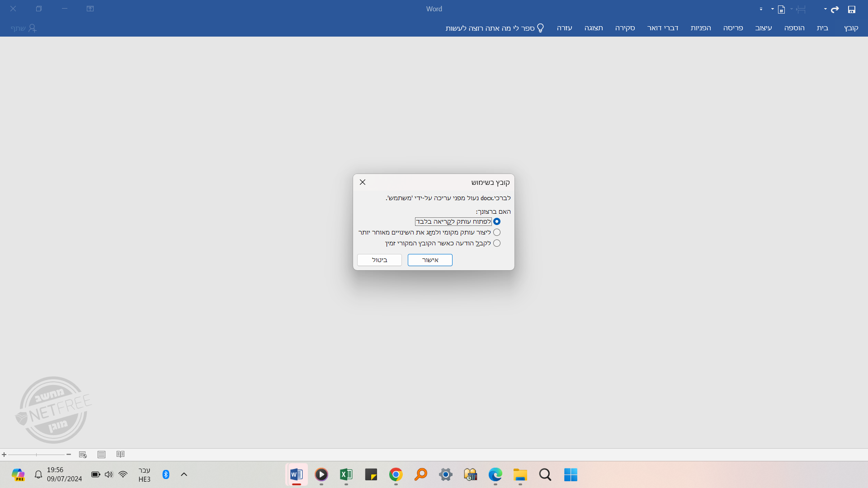Click the page number document icon
This screenshot has width=868, height=488.
(x=781, y=9)
